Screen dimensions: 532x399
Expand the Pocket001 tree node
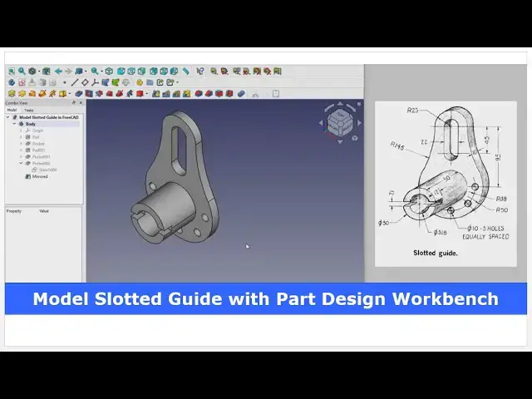pos(21,157)
